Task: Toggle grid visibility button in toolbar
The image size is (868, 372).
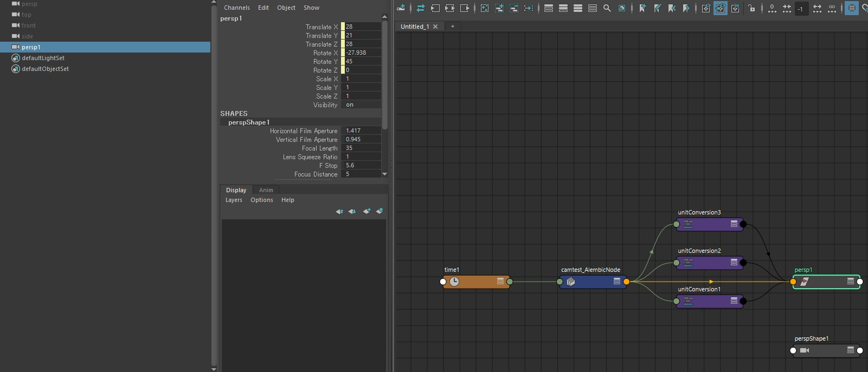Action: 852,8
